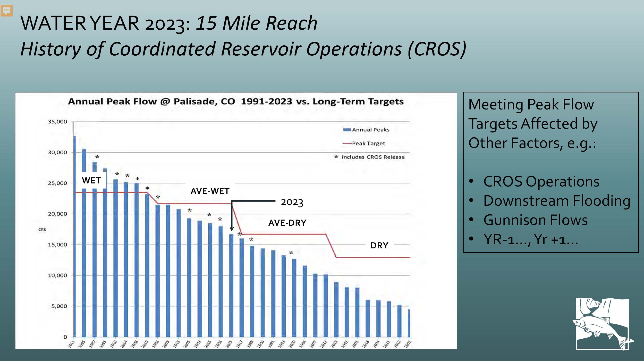This screenshot has width=644, height=361.
Task: Click the '15,000' y-axis label
Action: [x=57, y=245]
